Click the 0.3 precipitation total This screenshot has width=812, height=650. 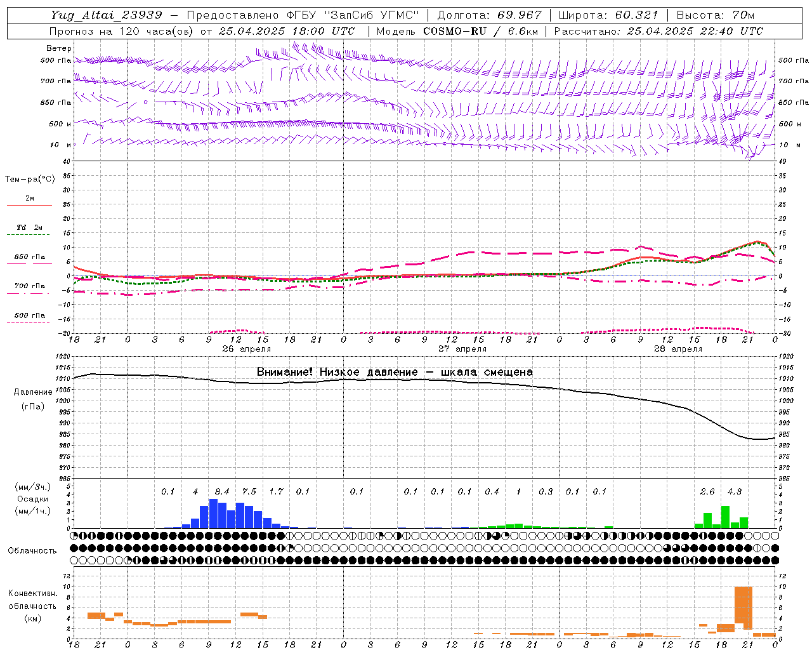(546, 491)
